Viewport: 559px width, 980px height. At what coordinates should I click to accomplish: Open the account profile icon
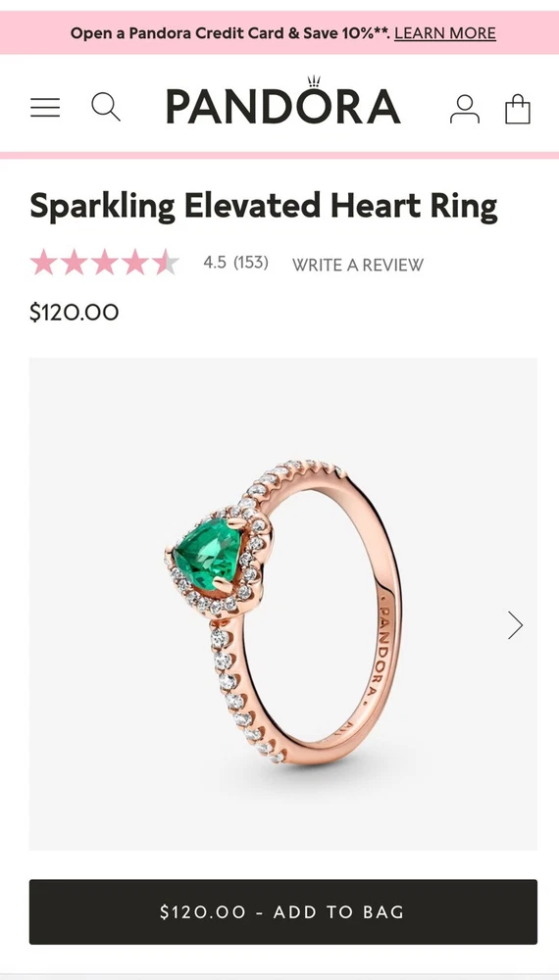[465, 109]
